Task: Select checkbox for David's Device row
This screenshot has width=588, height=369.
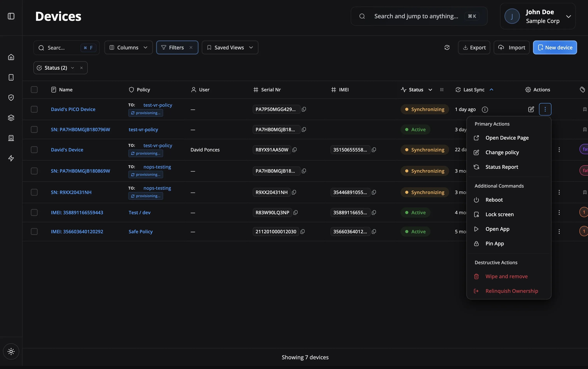Action: point(34,150)
